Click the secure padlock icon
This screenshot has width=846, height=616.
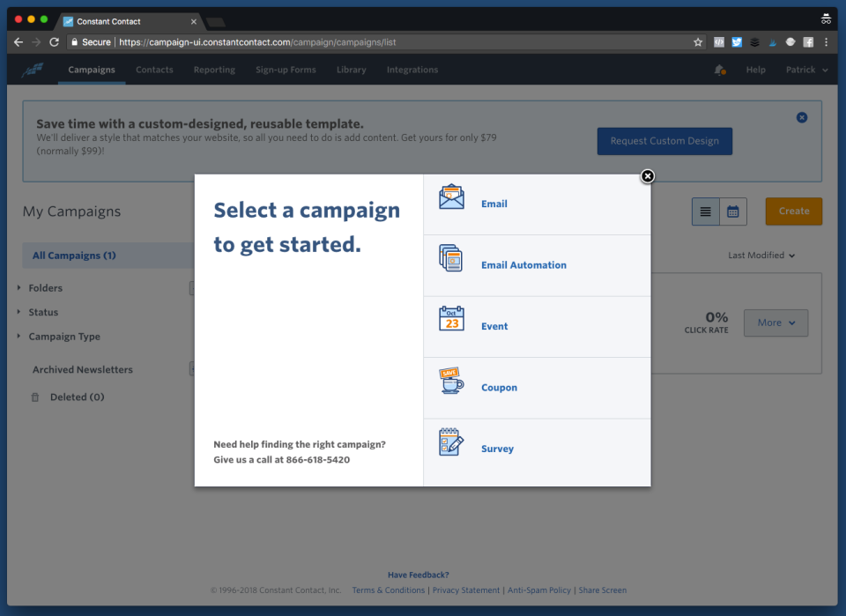pos(74,42)
